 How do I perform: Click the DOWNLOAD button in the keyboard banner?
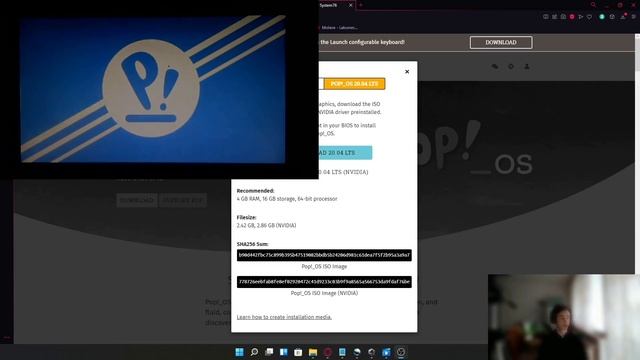point(501,42)
